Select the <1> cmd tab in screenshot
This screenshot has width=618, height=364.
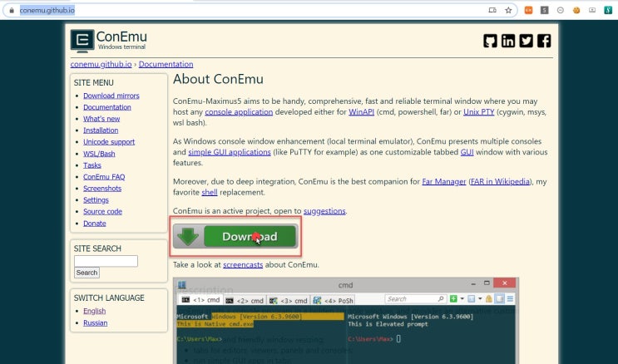point(200,300)
